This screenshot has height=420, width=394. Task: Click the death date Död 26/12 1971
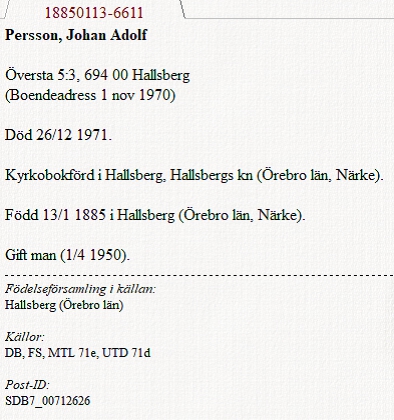(58, 135)
